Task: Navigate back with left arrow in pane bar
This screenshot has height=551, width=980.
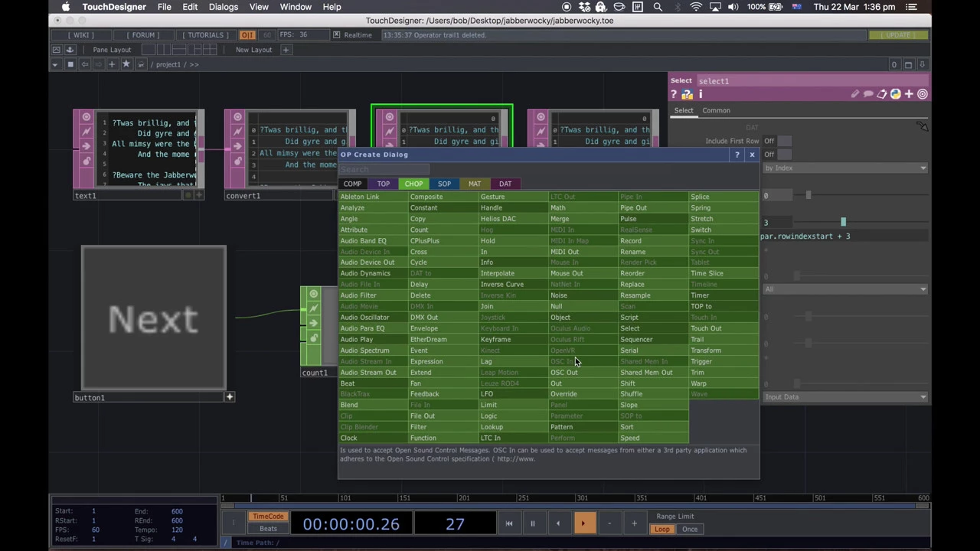Action: (x=84, y=64)
